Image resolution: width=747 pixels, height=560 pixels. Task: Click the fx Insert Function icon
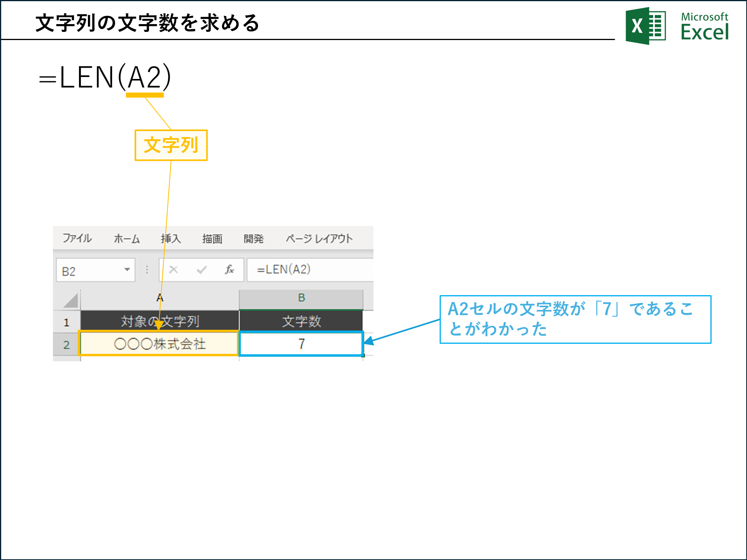[230, 269]
